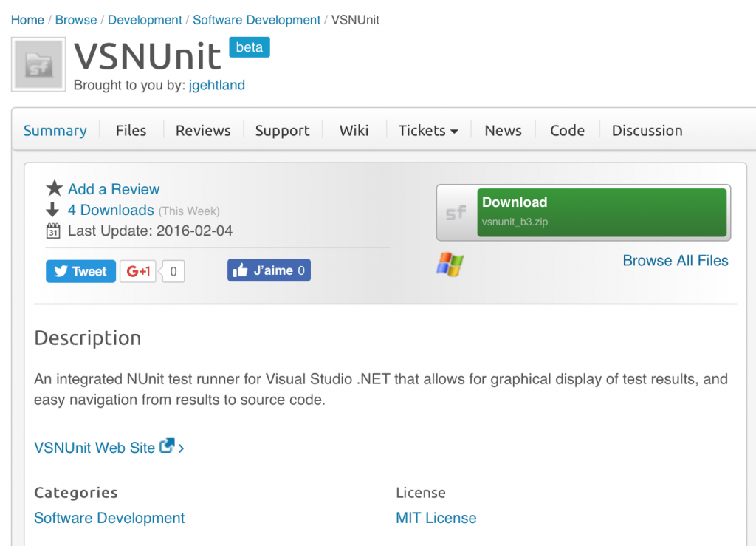The width and height of the screenshot is (756, 546).
Task: Open the Browse All Files link
Action: (x=676, y=261)
